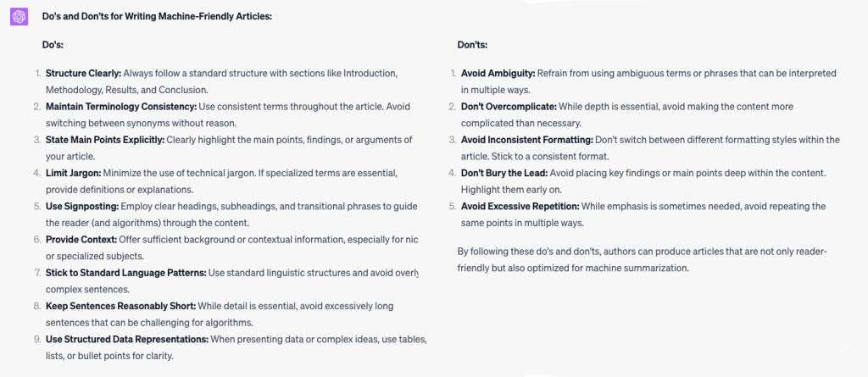
Task: Click "Keep Sentences Reasonably Short" item
Action: pyautogui.click(x=121, y=305)
